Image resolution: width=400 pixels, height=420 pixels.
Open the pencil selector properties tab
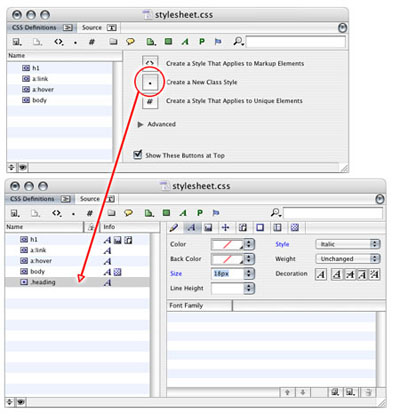click(174, 228)
